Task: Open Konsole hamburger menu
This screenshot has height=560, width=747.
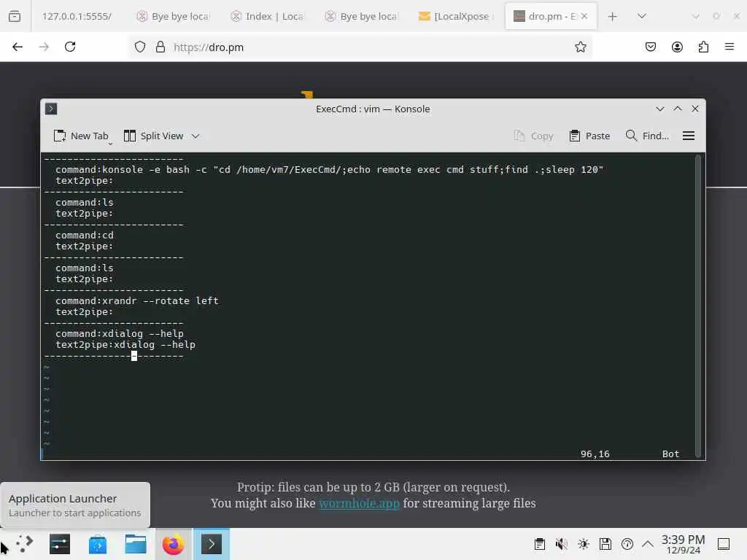Action: pos(689,136)
